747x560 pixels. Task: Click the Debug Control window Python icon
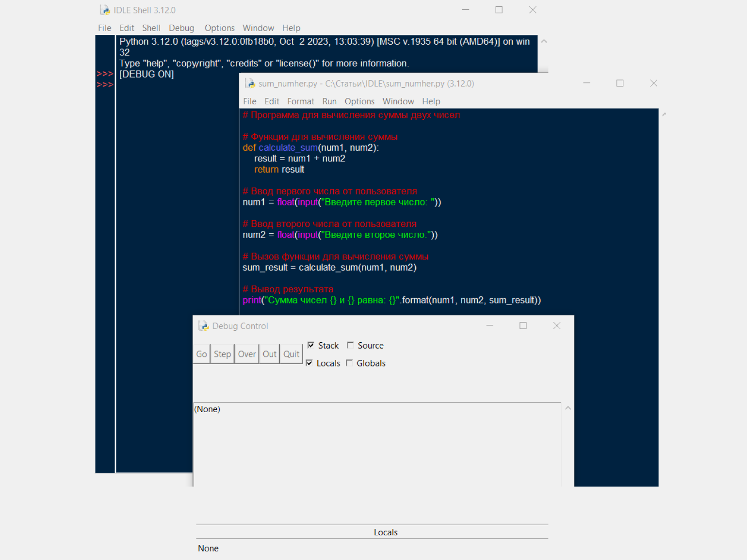point(204,326)
